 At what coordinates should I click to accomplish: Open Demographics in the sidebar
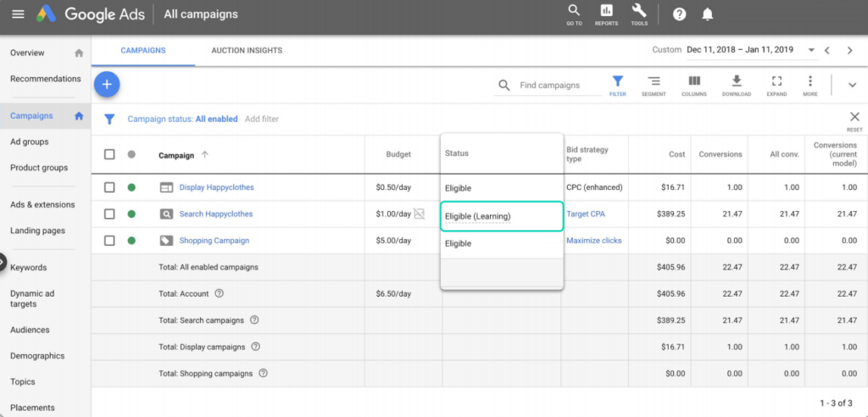click(x=37, y=356)
